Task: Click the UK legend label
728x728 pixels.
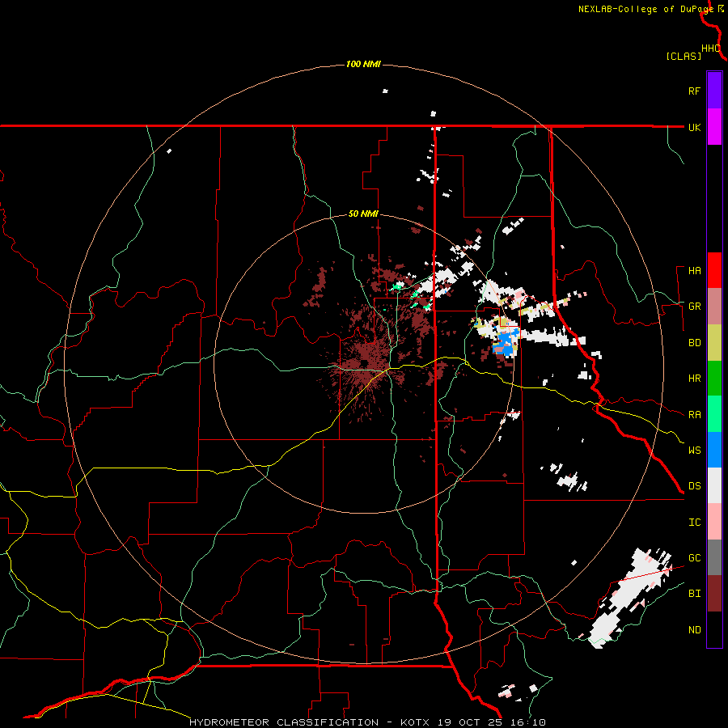Action: click(694, 127)
